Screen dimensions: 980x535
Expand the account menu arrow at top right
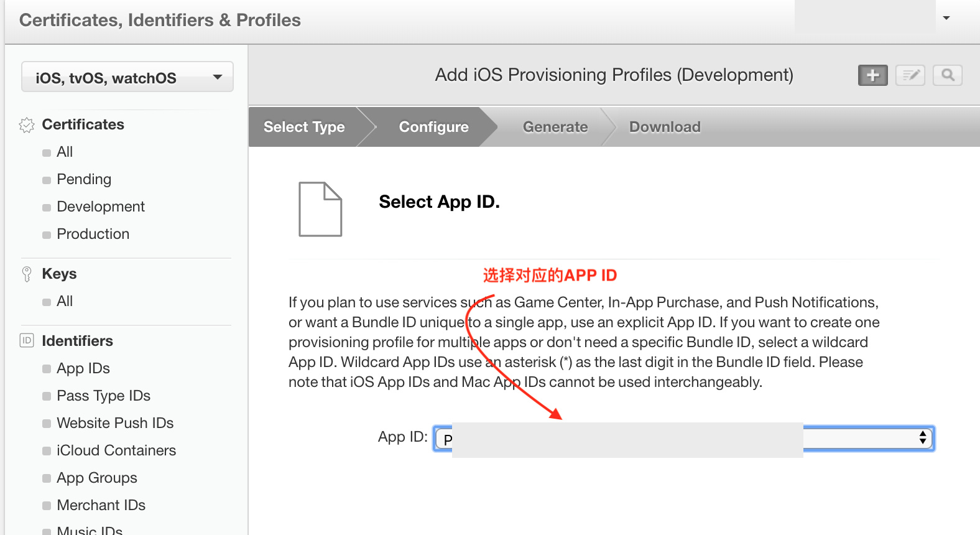[x=946, y=18]
